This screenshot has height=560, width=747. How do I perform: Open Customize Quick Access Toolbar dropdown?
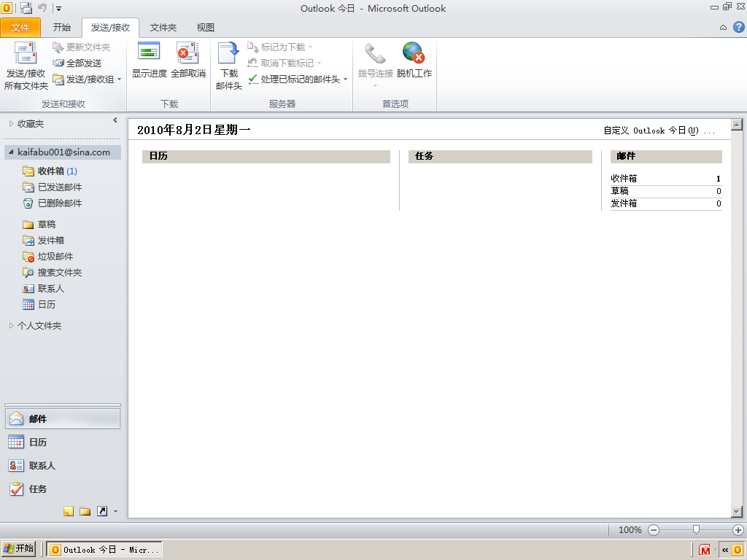pyautogui.click(x=58, y=8)
